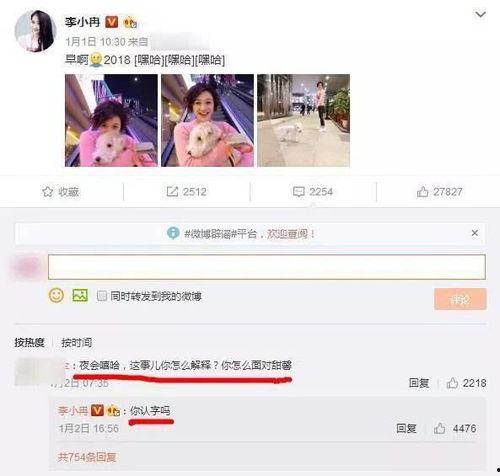This screenshot has height=476, width=500.
Task: Open the third photo with dog walking
Action: click(303, 120)
